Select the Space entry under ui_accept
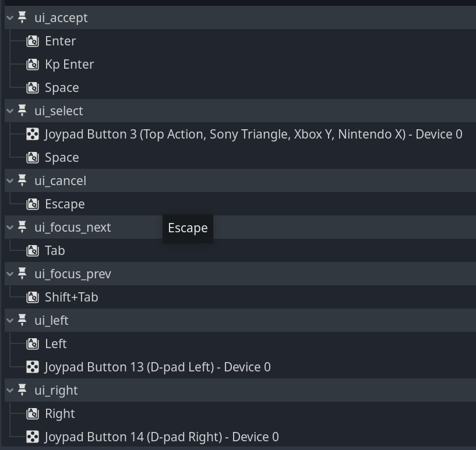 [x=61, y=87]
